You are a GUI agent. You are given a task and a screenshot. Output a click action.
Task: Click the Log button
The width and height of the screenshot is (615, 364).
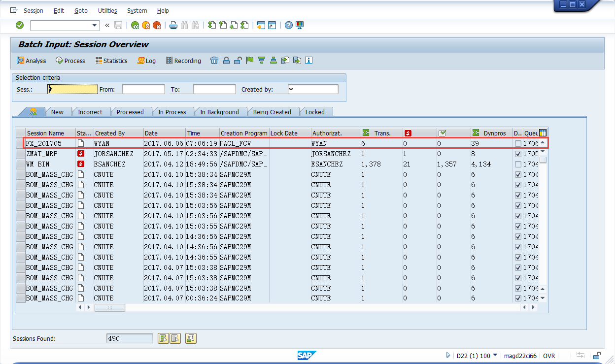(146, 61)
